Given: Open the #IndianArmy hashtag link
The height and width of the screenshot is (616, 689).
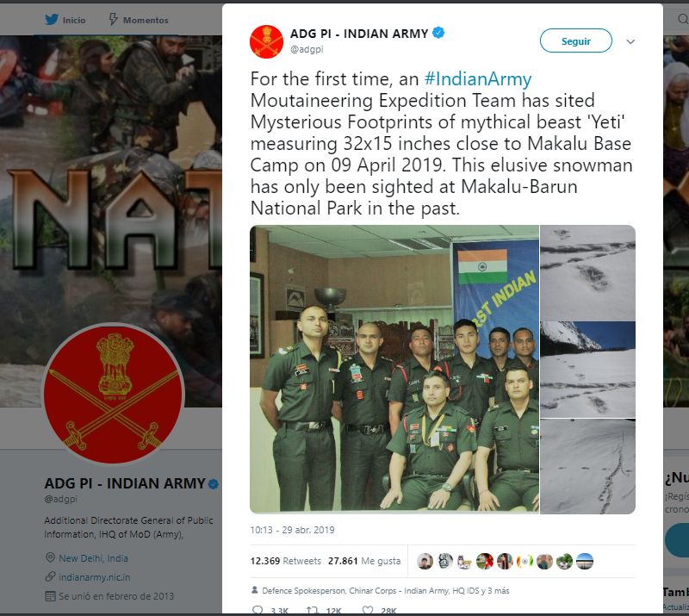Looking at the screenshot, I should coord(478,79).
